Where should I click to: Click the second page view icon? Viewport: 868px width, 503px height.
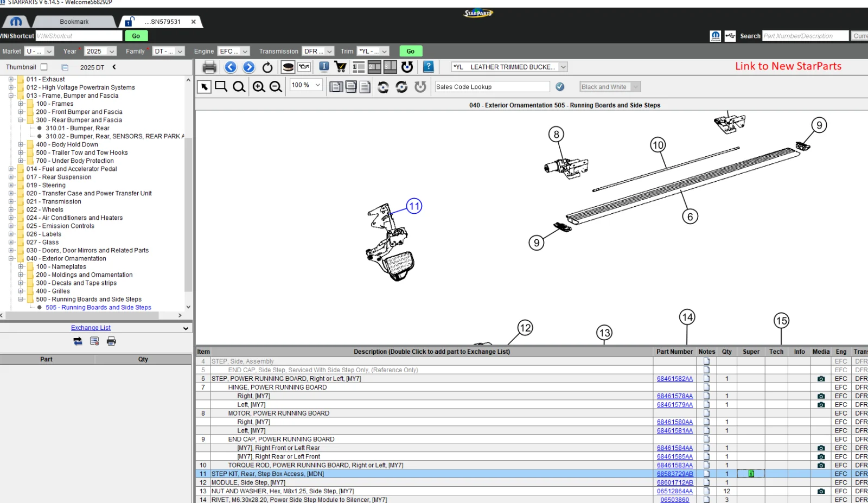[x=351, y=87]
